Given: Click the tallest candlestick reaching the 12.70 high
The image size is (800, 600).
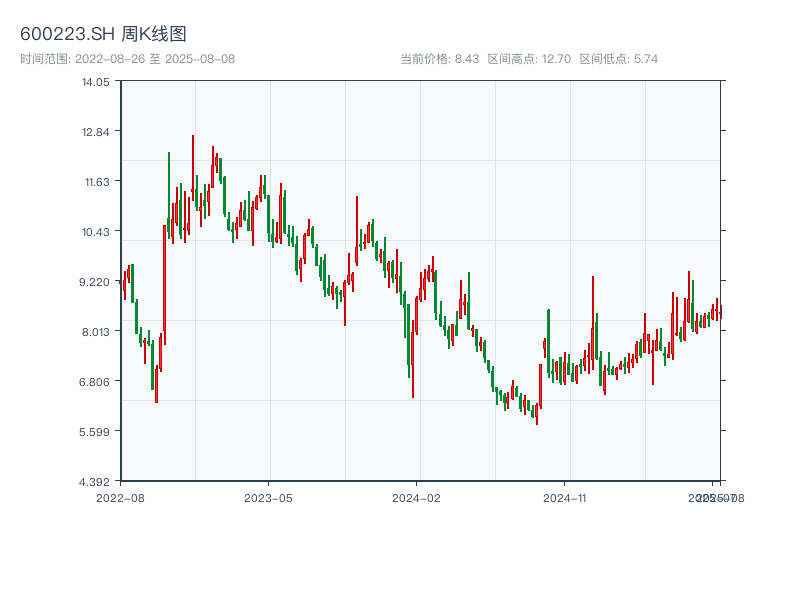Looking at the screenshot, I should pyautogui.click(x=193, y=168).
